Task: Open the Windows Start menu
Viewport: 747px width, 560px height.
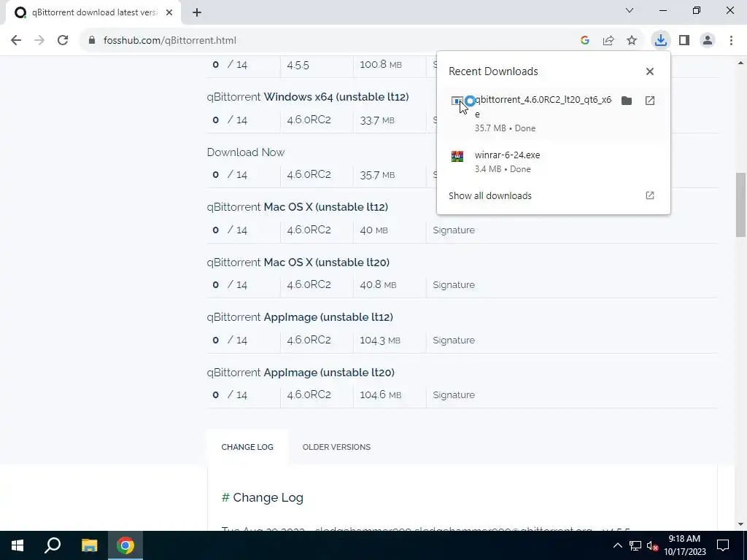Action: pos(18,545)
